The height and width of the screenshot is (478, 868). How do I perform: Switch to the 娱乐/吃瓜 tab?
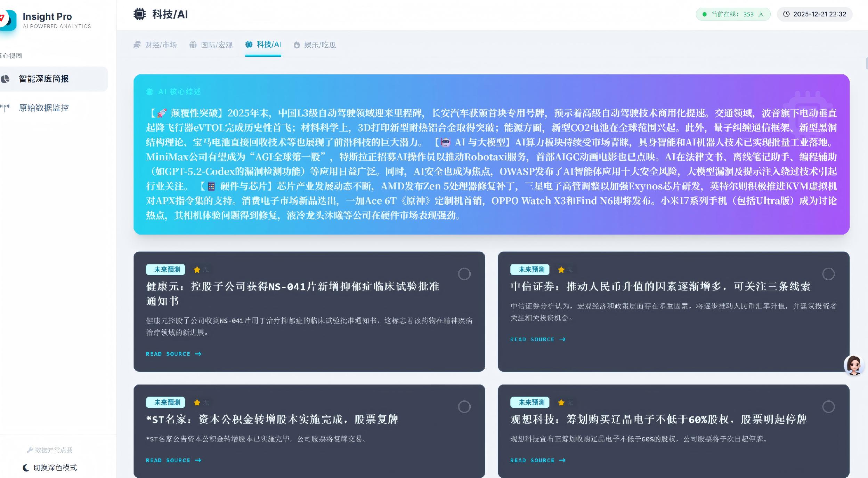coord(315,45)
